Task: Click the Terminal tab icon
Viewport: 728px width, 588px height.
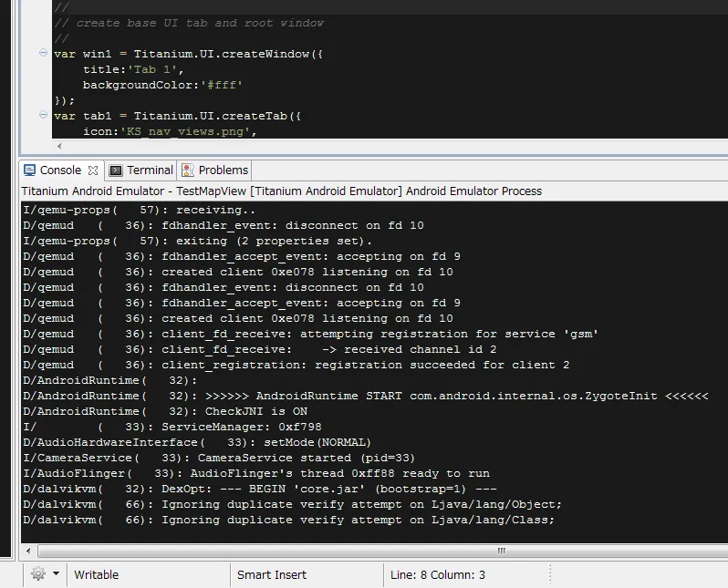Action: point(116,170)
